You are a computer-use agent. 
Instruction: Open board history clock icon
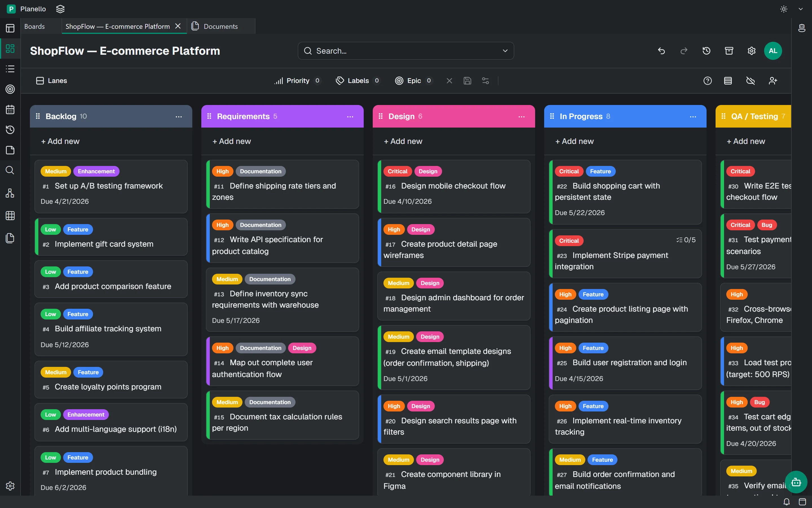pos(706,51)
